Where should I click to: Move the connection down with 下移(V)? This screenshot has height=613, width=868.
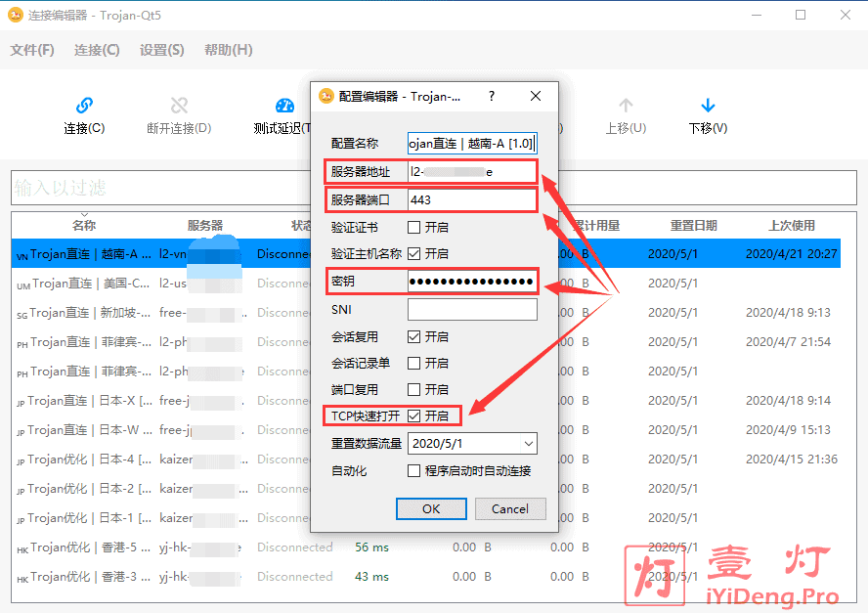708,116
